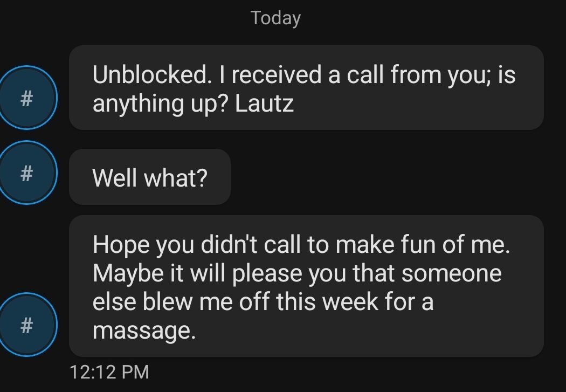The image size is (566, 392).
Task: Select the "Unblocked. I received a call" bubble
Action: point(306,87)
